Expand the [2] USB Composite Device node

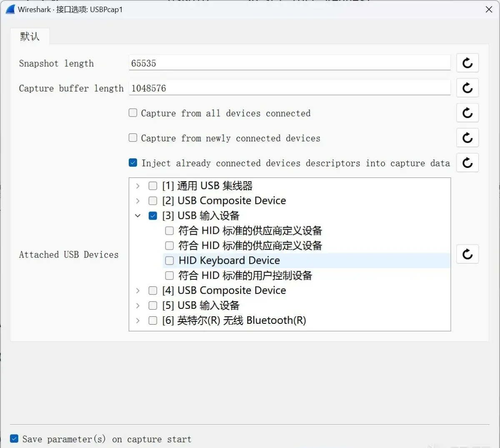click(138, 201)
